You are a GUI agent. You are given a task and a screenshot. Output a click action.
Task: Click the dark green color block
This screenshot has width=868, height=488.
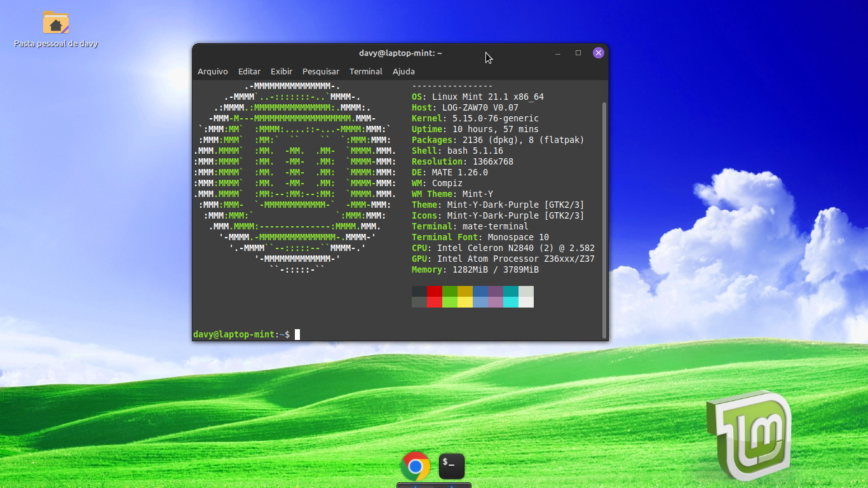point(450,292)
